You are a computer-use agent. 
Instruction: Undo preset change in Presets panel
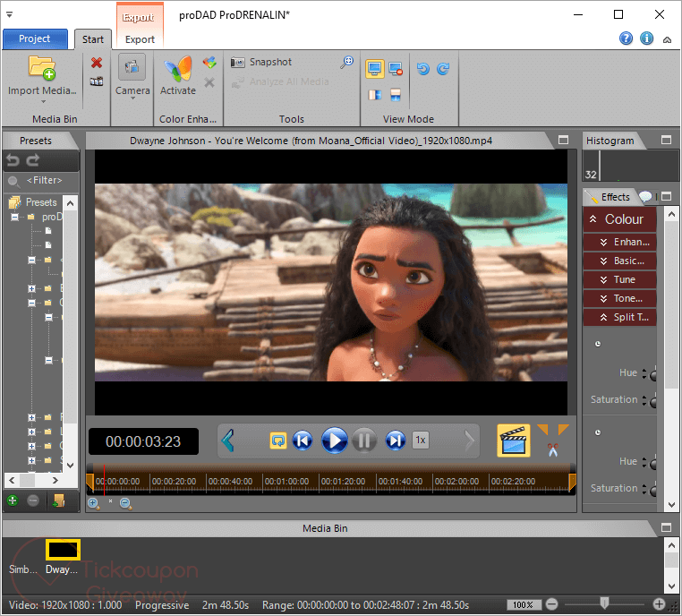click(x=13, y=160)
